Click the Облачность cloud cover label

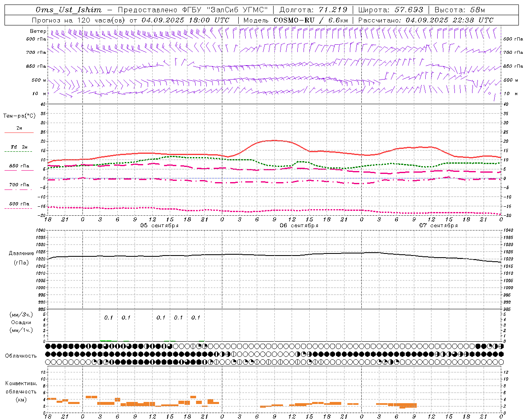click(x=21, y=356)
